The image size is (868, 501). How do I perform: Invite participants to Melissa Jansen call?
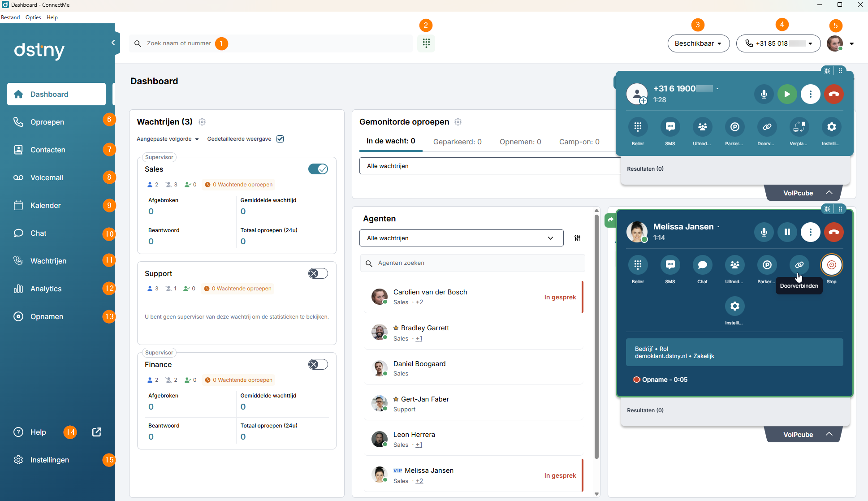click(x=734, y=265)
